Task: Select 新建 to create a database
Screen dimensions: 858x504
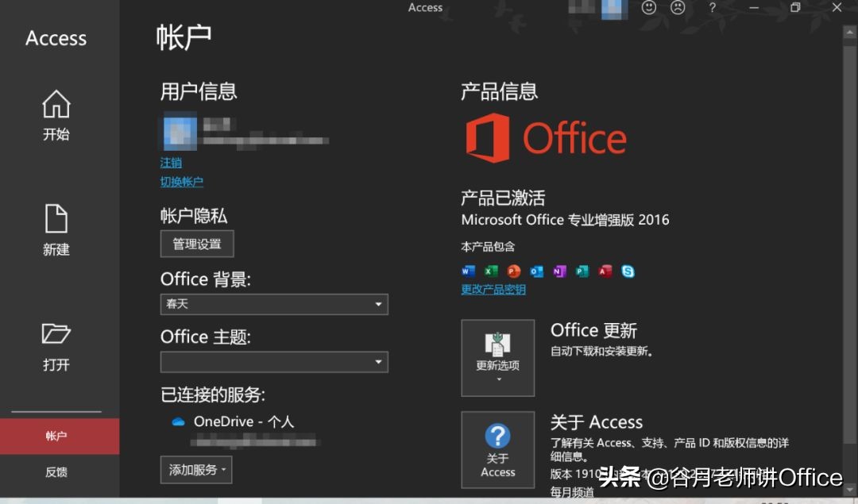Action: (56, 230)
